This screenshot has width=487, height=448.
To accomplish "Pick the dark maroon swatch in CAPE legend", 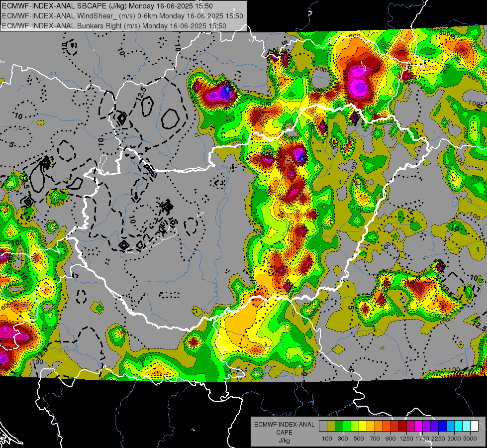I will (x=402, y=426).
